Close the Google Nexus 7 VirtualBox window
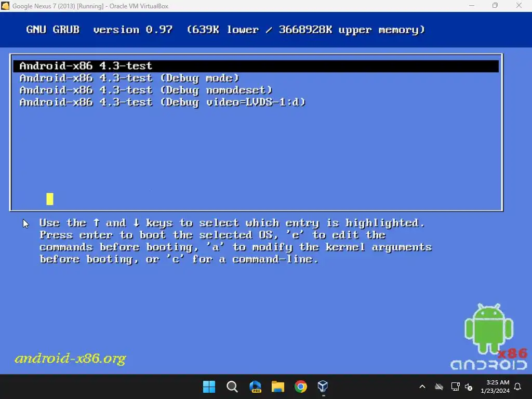Screen dimensions: 532x399 pos(519,6)
